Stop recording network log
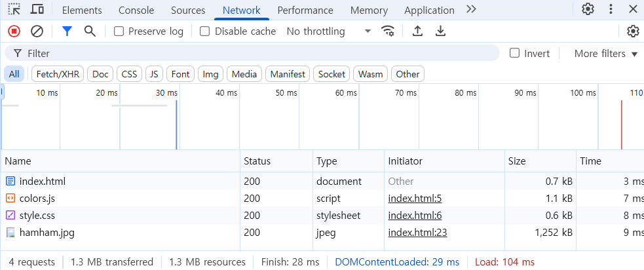The height and width of the screenshot is (270, 644). click(14, 31)
